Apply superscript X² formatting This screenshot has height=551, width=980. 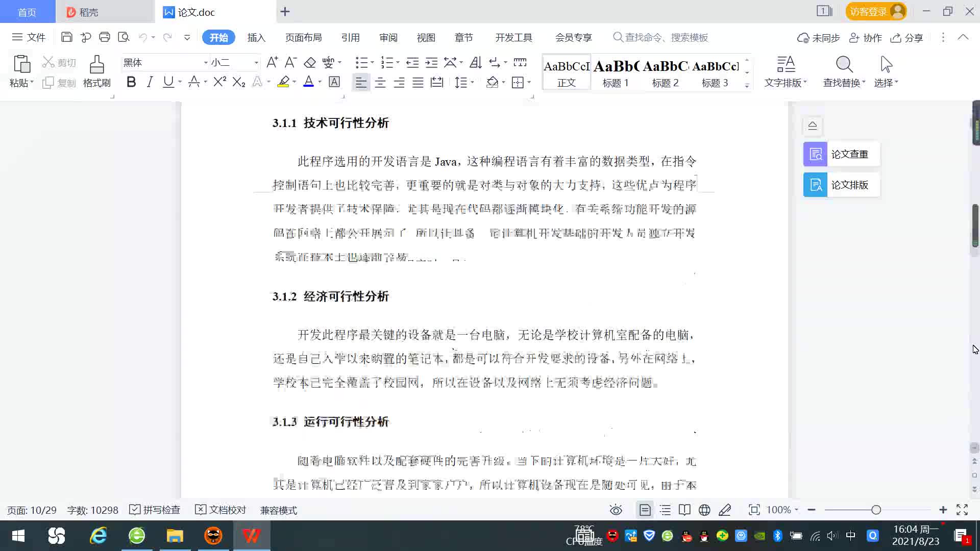(x=220, y=82)
